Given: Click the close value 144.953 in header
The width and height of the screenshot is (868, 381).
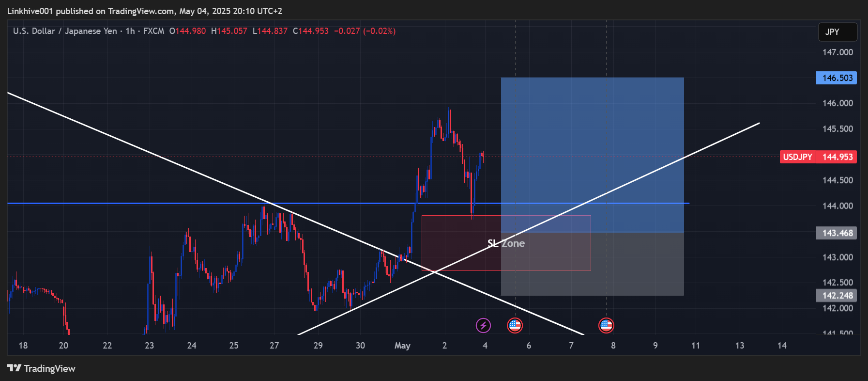Looking at the screenshot, I should [313, 31].
